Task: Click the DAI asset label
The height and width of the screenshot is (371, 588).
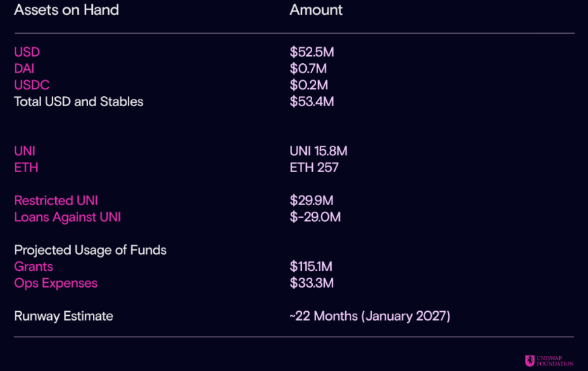Action: [x=24, y=69]
